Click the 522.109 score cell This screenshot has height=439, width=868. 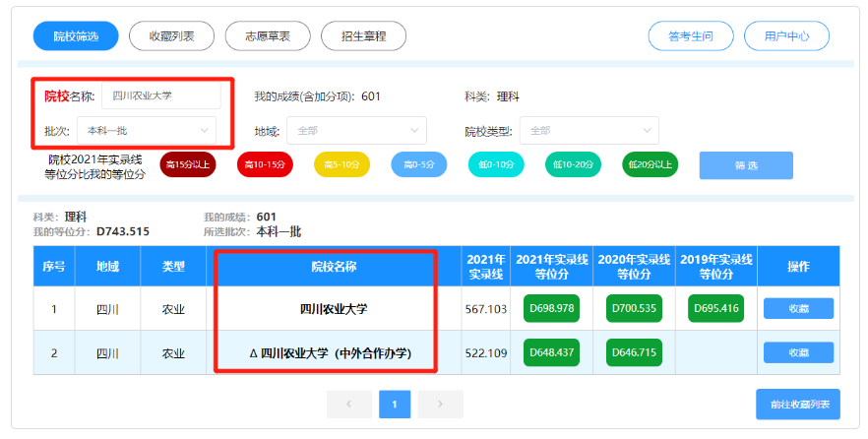tap(486, 353)
